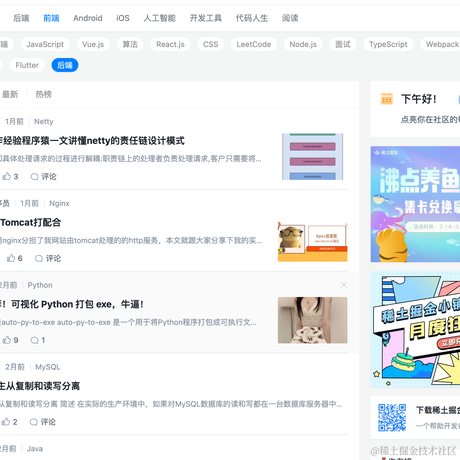Filter by the Node.js tag
Image resolution: width=460 pixels, height=460 pixels.
click(303, 44)
